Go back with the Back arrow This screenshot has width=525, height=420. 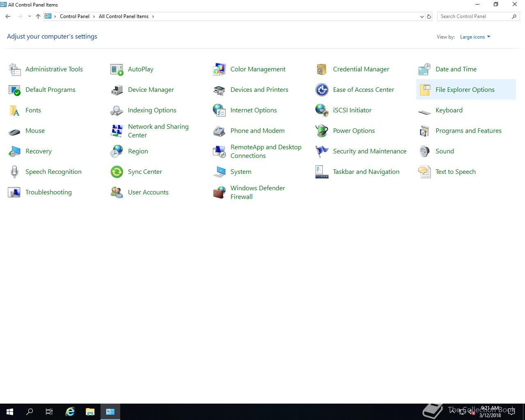click(x=8, y=16)
